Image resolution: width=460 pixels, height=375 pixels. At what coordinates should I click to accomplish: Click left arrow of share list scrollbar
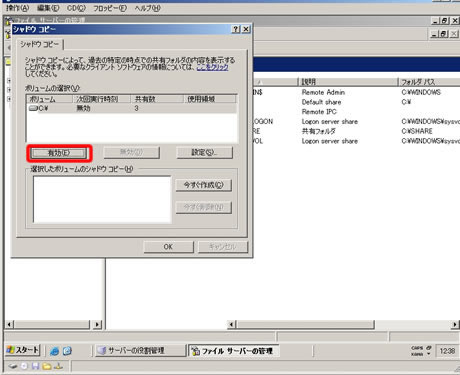point(232,324)
